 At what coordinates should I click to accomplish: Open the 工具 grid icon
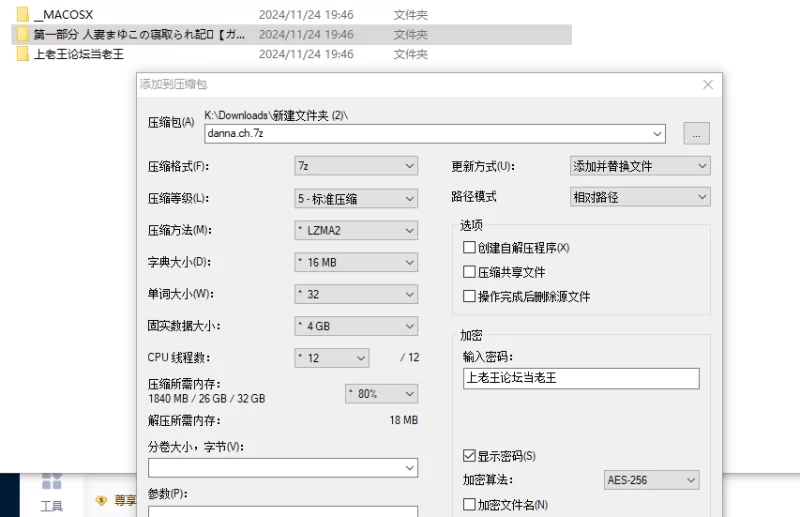(x=52, y=480)
